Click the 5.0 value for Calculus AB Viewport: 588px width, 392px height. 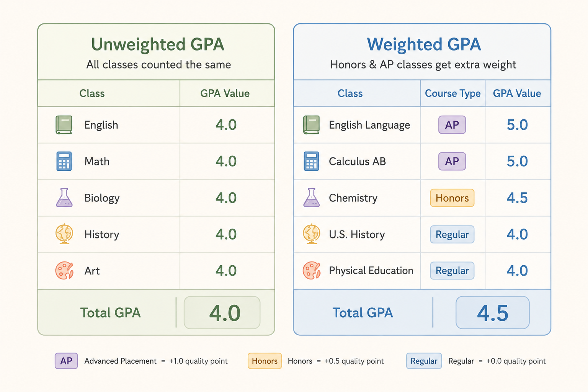(517, 161)
